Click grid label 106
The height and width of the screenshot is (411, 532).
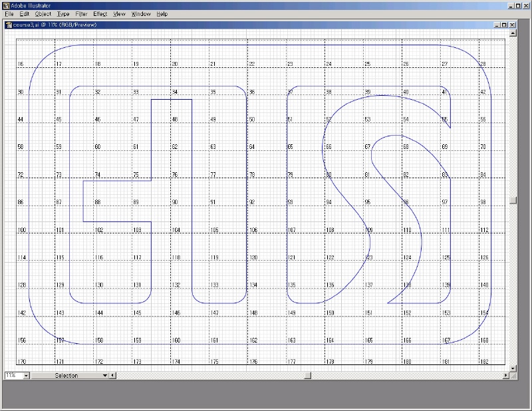(x=253, y=230)
